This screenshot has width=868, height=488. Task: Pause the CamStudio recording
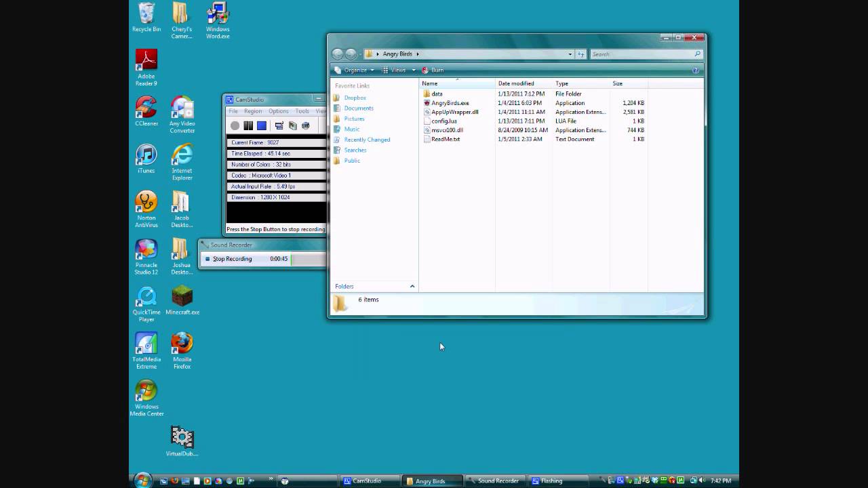click(x=248, y=125)
